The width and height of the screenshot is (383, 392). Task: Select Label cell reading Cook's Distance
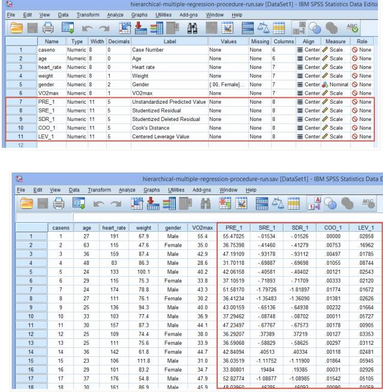(x=169, y=128)
